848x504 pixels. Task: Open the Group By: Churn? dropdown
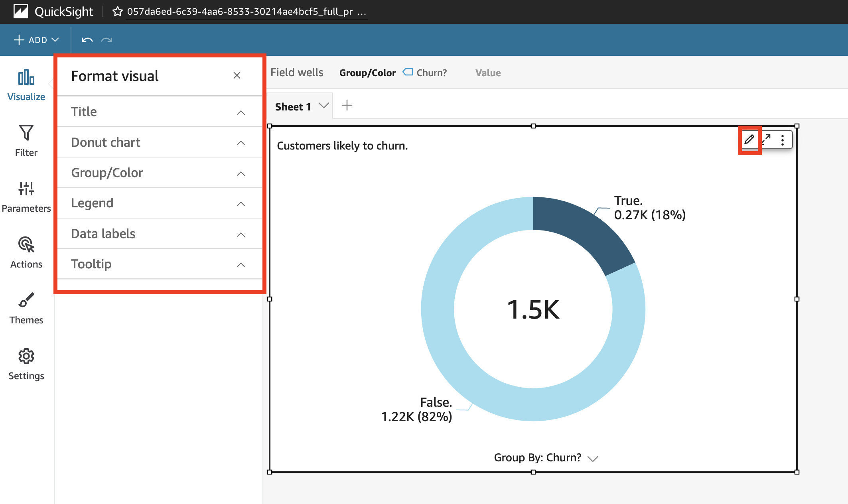[546, 458]
